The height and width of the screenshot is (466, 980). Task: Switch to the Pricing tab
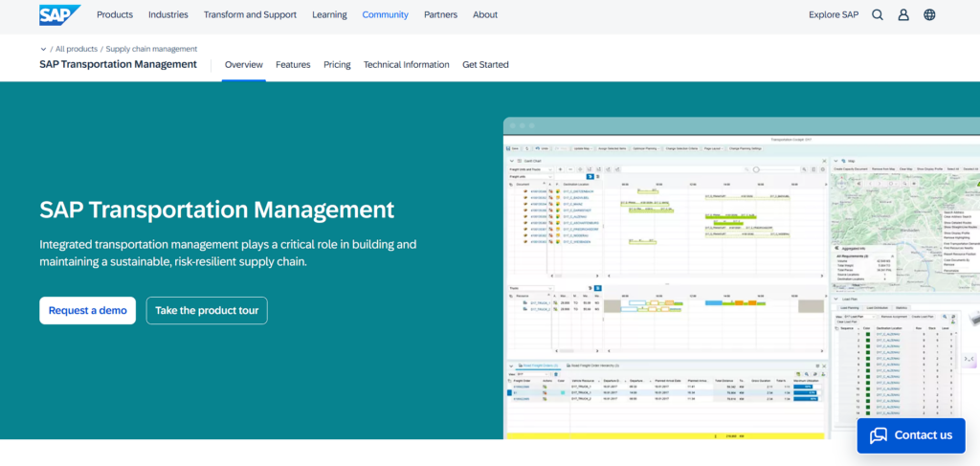[x=337, y=64]
